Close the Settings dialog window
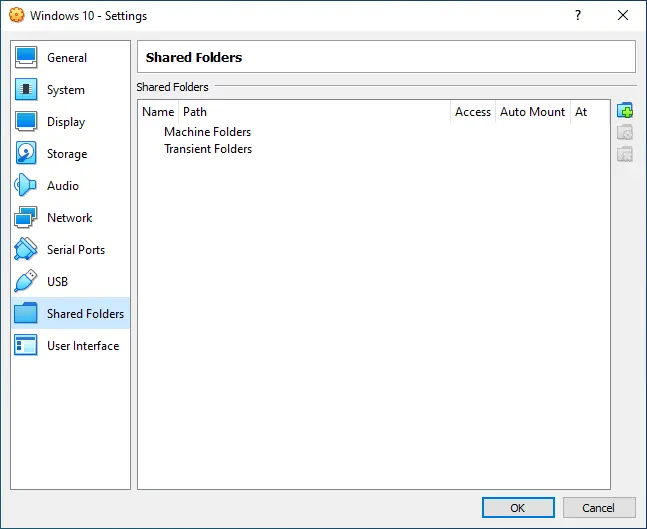Viewport: 647px width, 529px height. tap(623, 15)
